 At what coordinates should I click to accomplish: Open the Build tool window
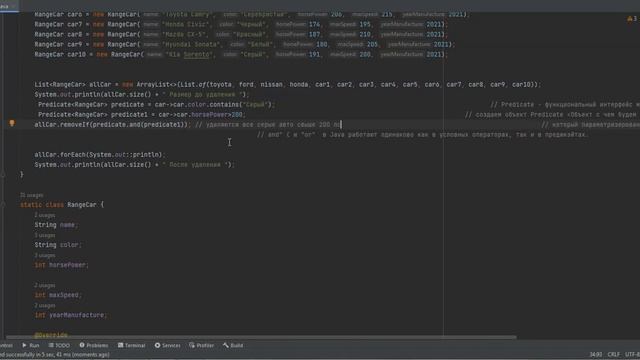(233, 345)
